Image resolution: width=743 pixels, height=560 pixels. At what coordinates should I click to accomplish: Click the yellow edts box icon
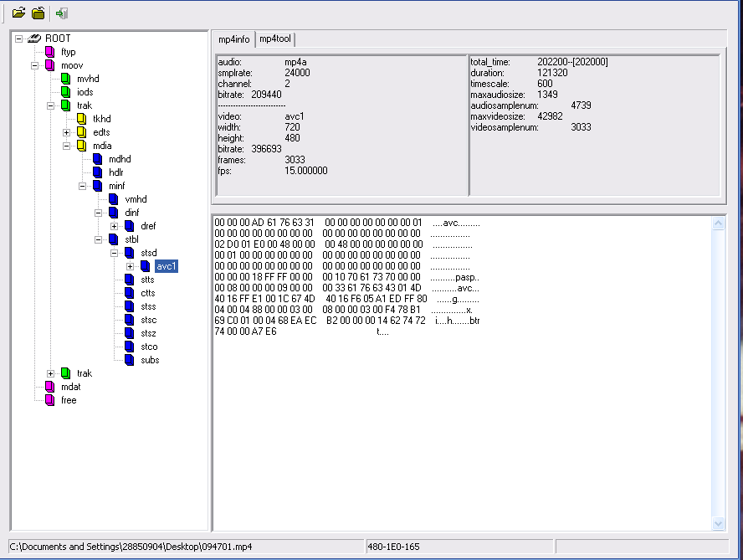click(x=81, y=132)
